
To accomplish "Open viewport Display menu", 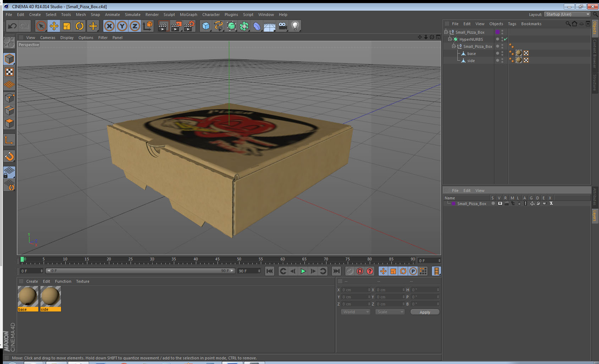I will pyautogui.click(x=67, y=38).
